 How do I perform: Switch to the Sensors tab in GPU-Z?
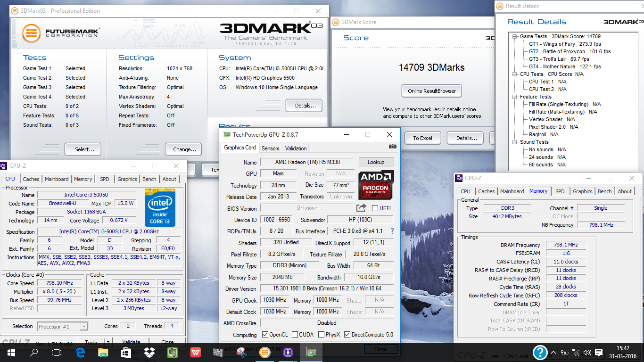pos(271,148)
